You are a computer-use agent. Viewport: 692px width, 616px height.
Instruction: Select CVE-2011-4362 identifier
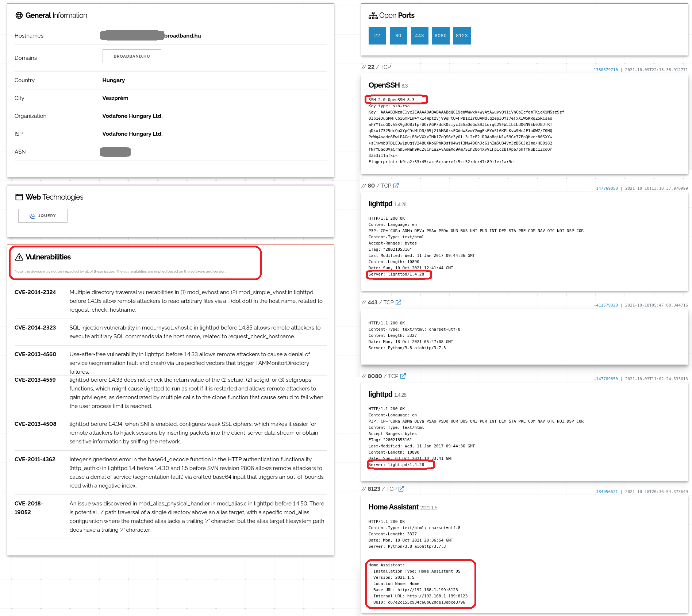(x=35, y=459)
